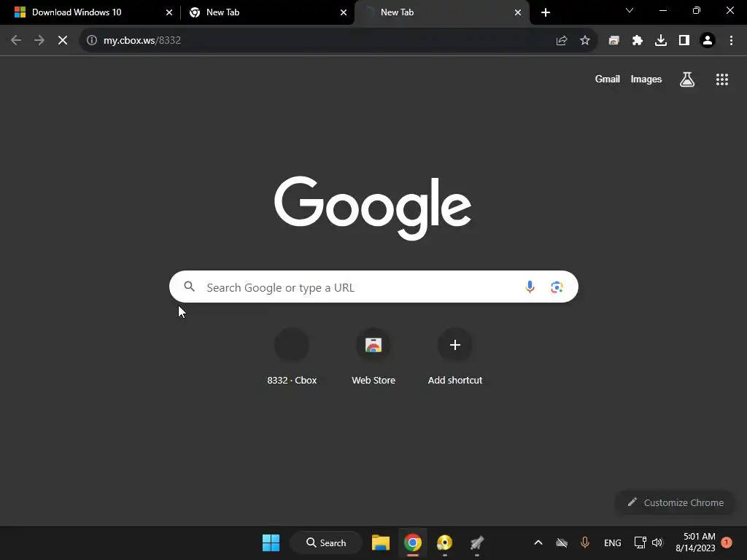Open 8332 · Cbox shortcut
The image size is (747, 560).
click(x=292, y=356)
